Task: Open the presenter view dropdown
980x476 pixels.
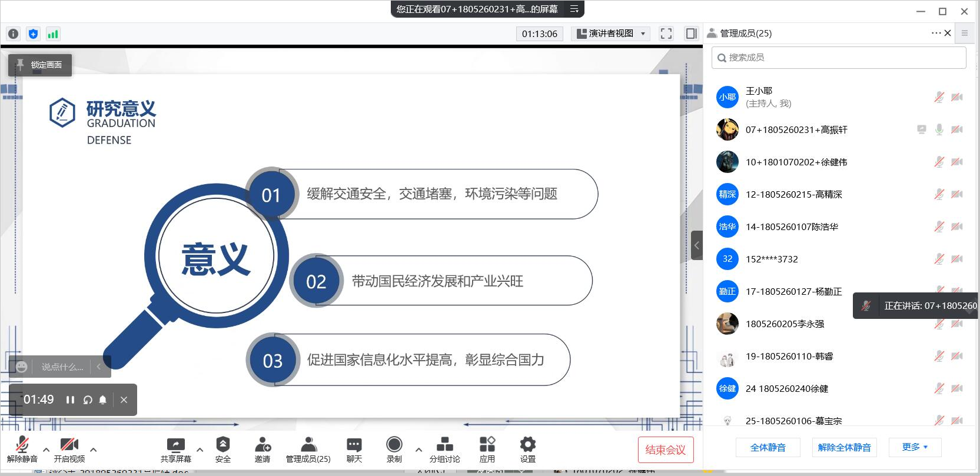Action: [x=610, y=34]
